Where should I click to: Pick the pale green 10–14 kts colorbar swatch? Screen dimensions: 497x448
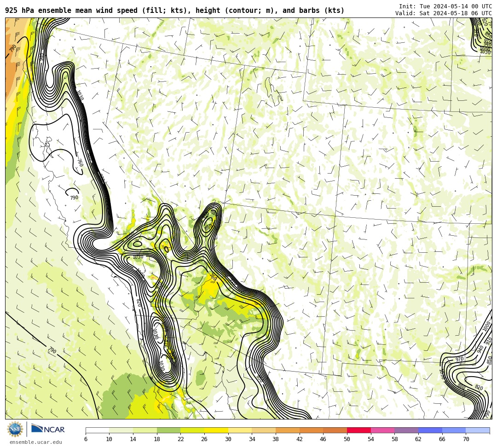(x=121, y=430)
